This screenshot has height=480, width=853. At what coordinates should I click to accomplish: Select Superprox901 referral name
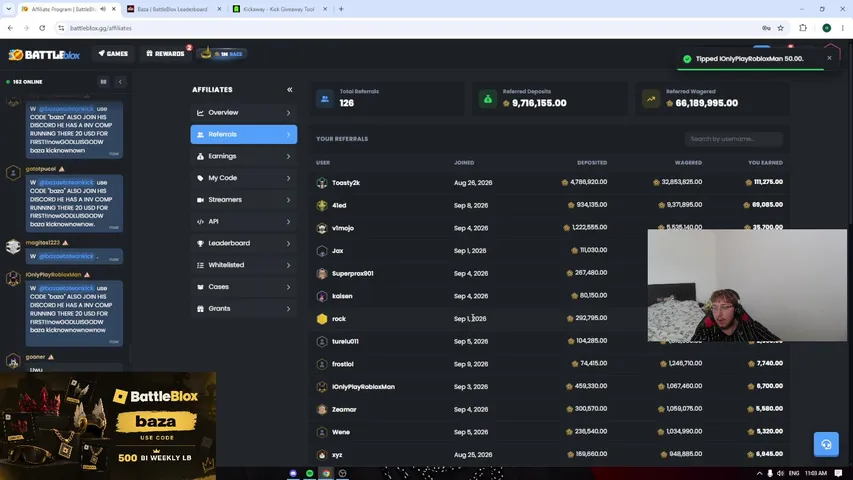[353, 274]
